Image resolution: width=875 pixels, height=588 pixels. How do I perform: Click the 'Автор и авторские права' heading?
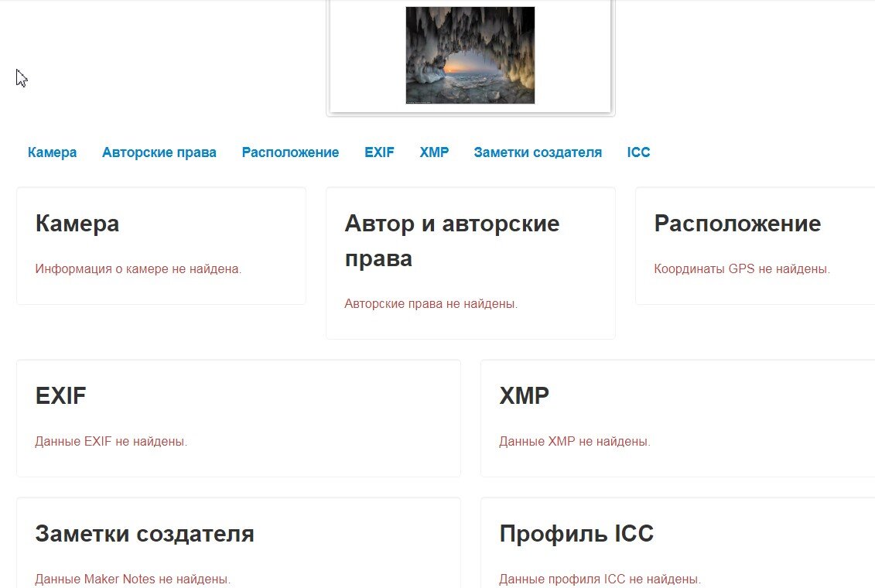pos(452,241)
